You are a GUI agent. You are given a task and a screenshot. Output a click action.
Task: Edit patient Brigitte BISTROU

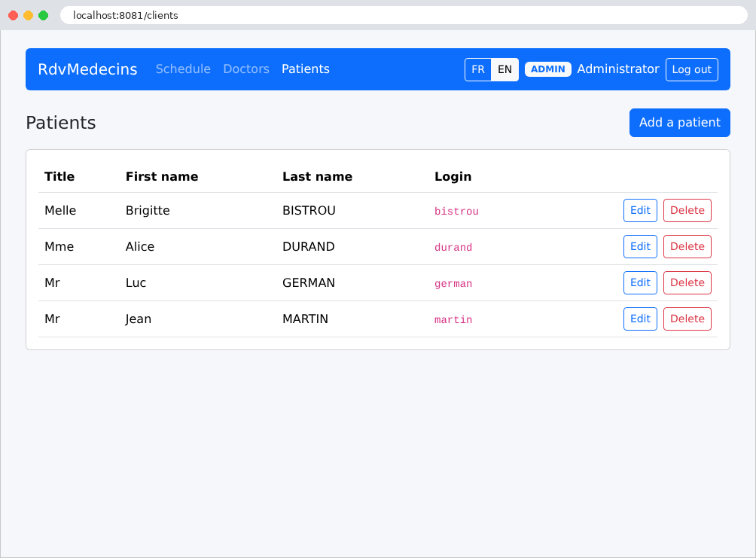(x=640, y=210)
